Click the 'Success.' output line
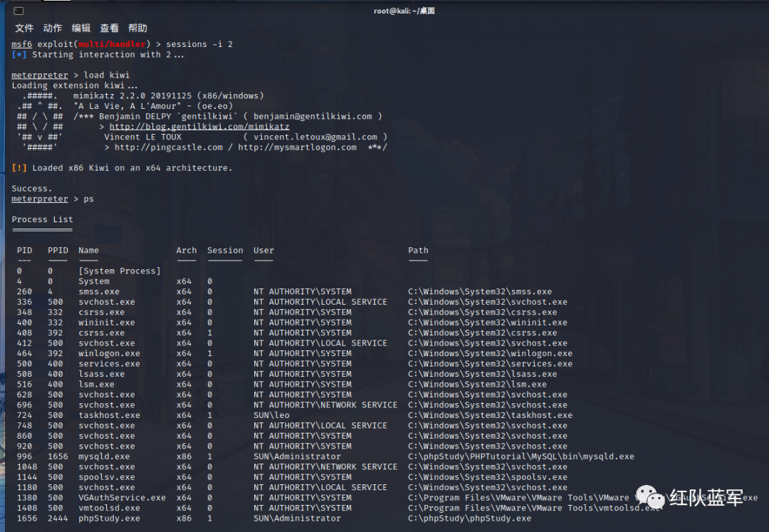Screen dimensions: 769x532 point(32,188)
